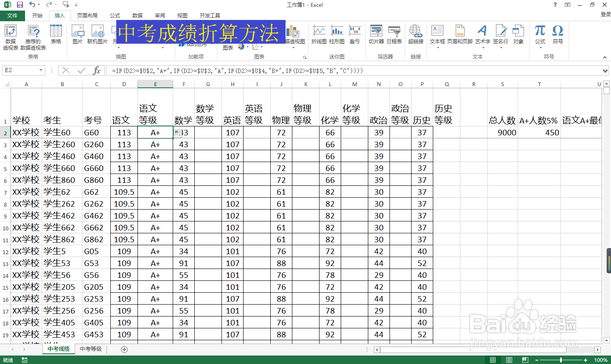
Task: Switch to the View (视图) tab
Action: click(182, 16)
